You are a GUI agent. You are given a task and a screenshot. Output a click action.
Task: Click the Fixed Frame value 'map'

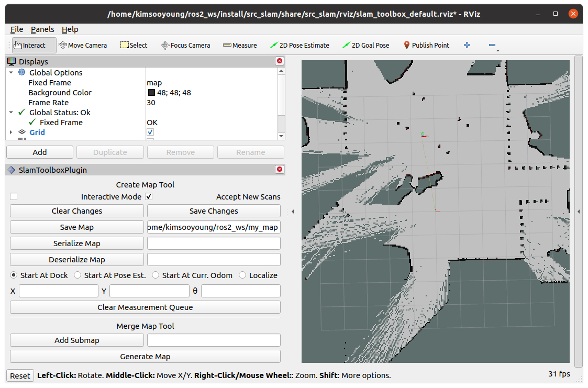154,83
